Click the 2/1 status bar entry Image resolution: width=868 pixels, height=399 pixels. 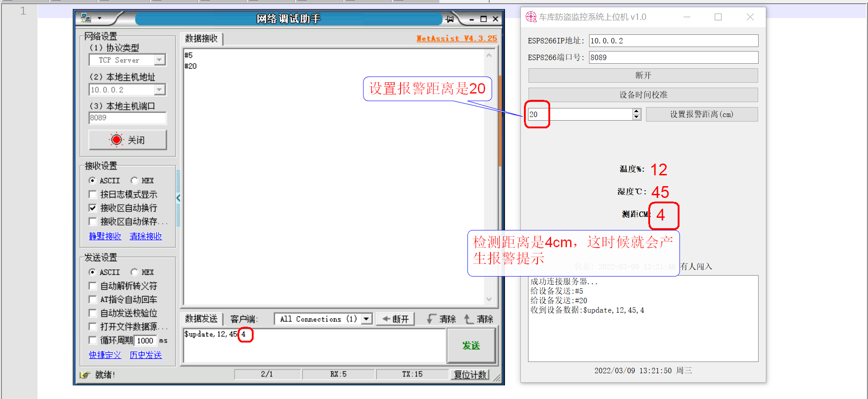click(267, 374)
